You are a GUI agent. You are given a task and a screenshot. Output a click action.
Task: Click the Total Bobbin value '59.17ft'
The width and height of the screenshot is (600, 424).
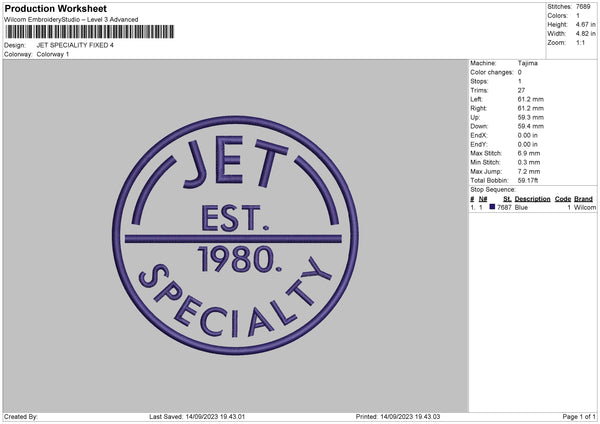pyautogui.click(x=528, y=180)
